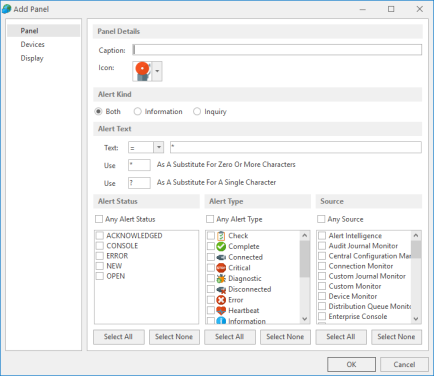
Task: Click the green Complete checkmark icon
Action: 221,247
